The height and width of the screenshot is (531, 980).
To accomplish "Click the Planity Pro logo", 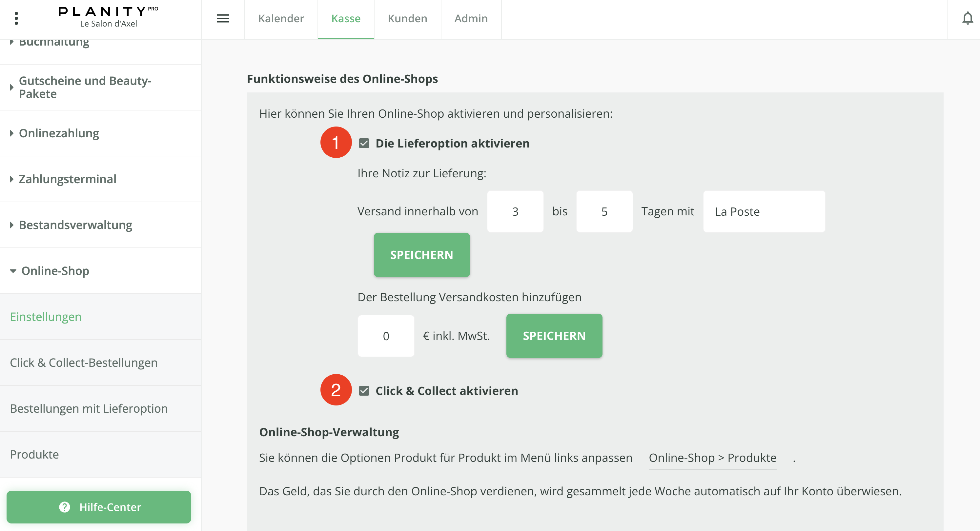I will click(108, 17).
